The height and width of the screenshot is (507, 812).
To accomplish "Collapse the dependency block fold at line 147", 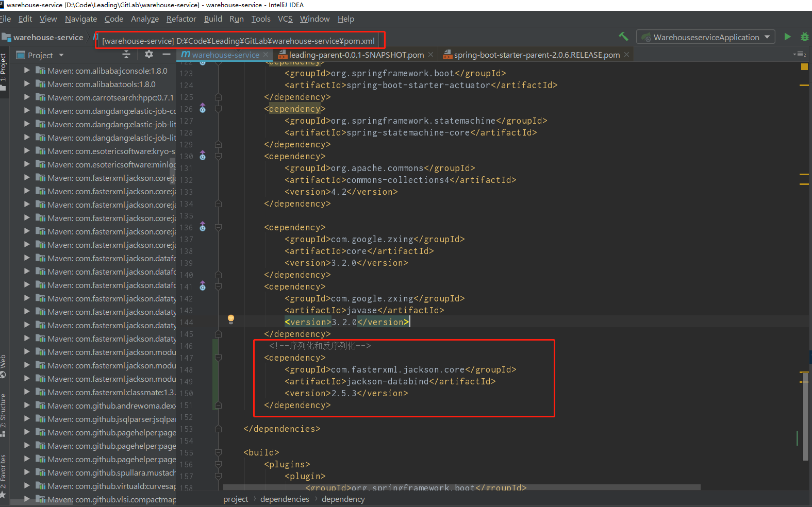I will click(x=218, y=358).
